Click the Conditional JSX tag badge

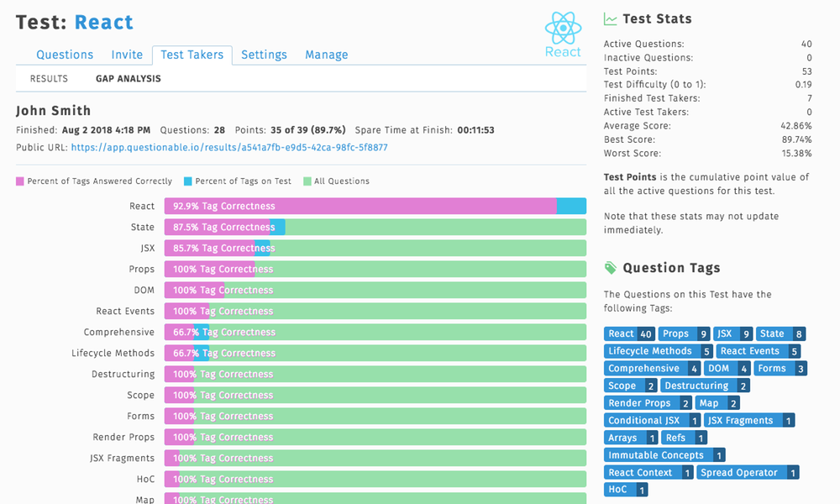click(x=653, y=421)
